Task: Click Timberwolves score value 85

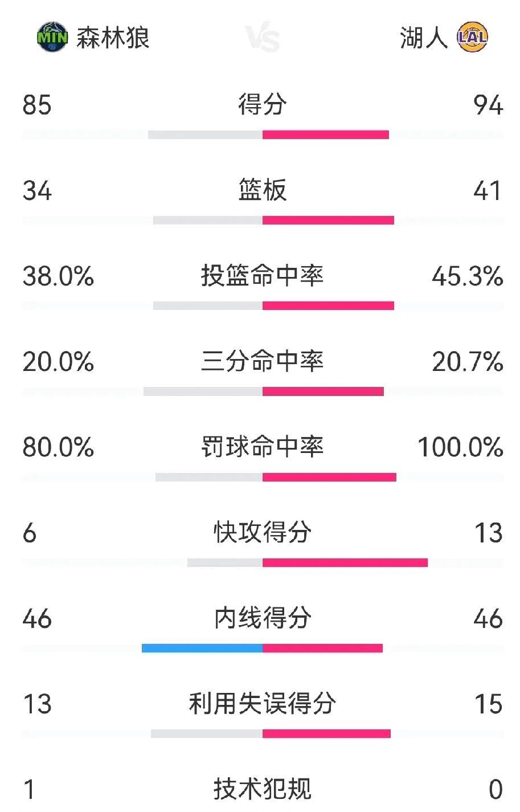Action: [x=38, y=105]
